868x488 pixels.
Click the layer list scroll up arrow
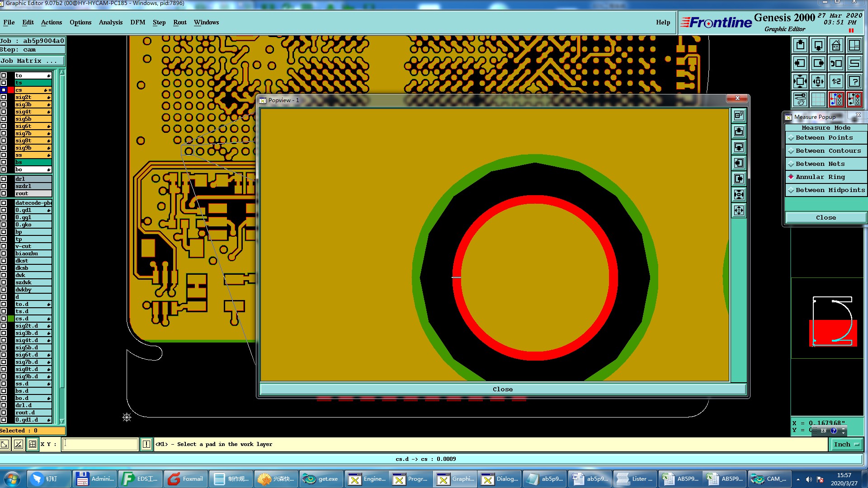pos(62,72)
